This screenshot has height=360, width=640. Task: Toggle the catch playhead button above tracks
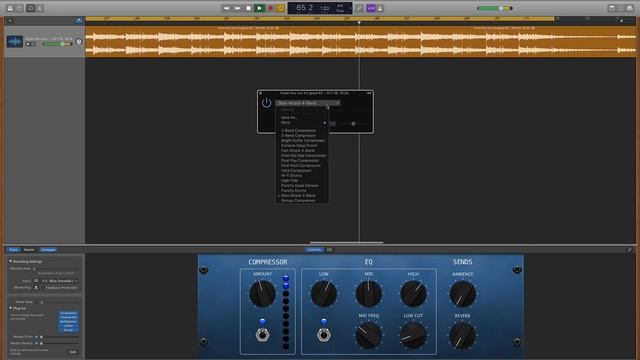click(79, 20)
